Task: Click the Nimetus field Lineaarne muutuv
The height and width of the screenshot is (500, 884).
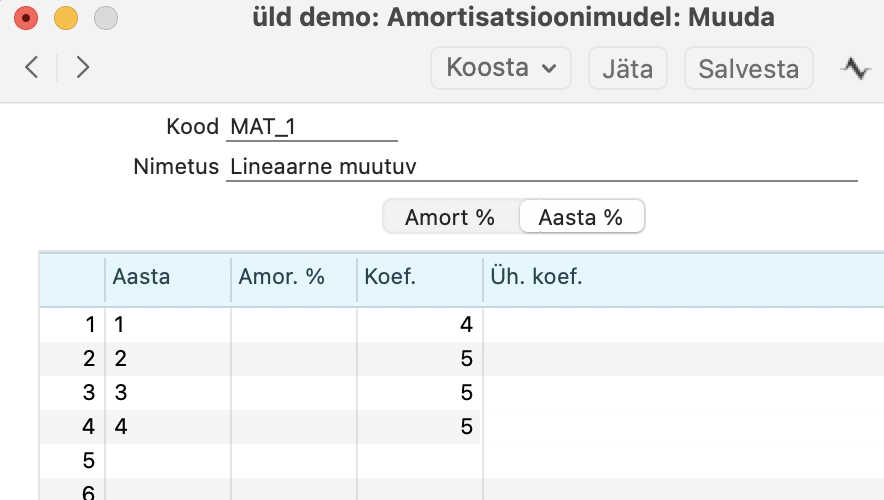Action: pyautogui.click(x=541, y=167)
